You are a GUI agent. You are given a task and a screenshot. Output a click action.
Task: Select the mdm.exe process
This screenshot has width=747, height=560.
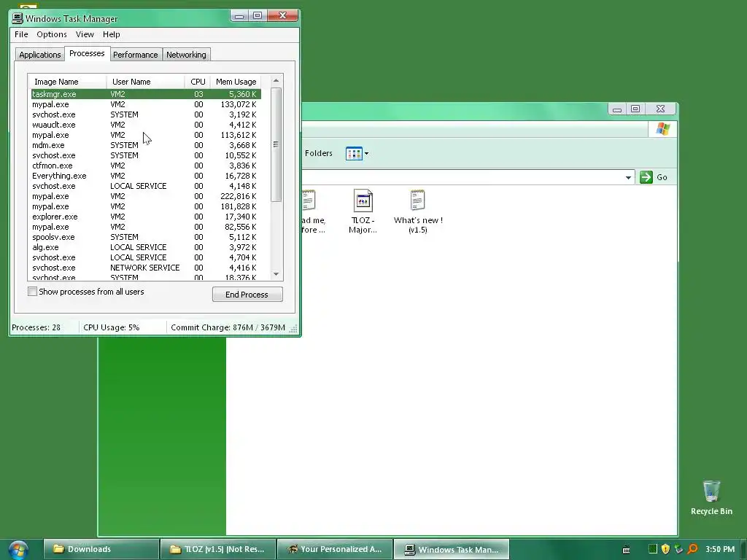pos(146,145)
